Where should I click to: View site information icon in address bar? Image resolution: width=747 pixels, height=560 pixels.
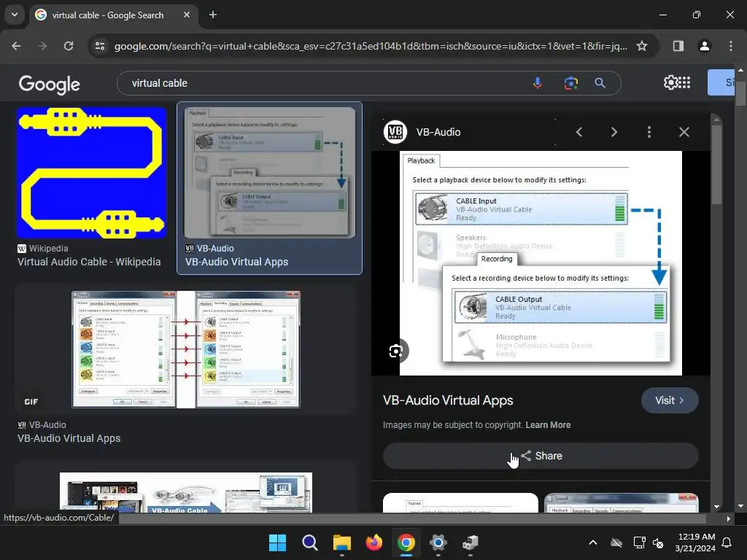coord(100,46)
